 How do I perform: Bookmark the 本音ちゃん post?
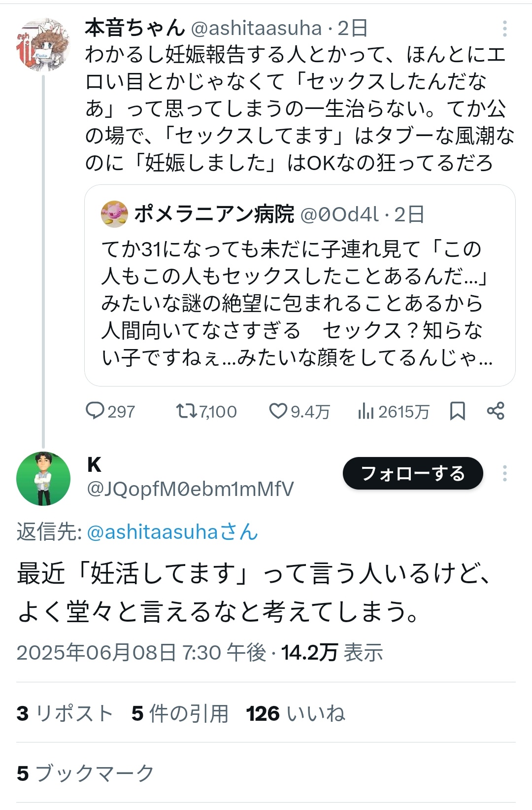pyautogui.click(x=457, y=411)
